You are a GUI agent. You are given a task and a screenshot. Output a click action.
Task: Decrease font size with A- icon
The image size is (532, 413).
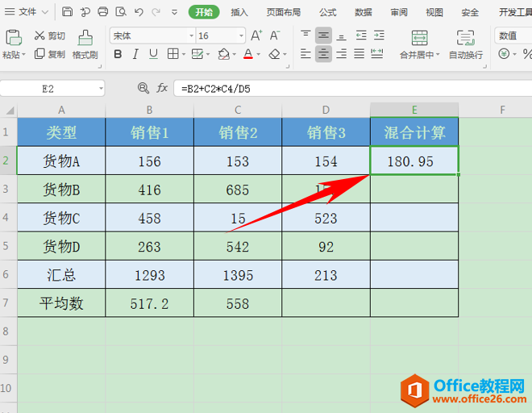pos(275,35)
